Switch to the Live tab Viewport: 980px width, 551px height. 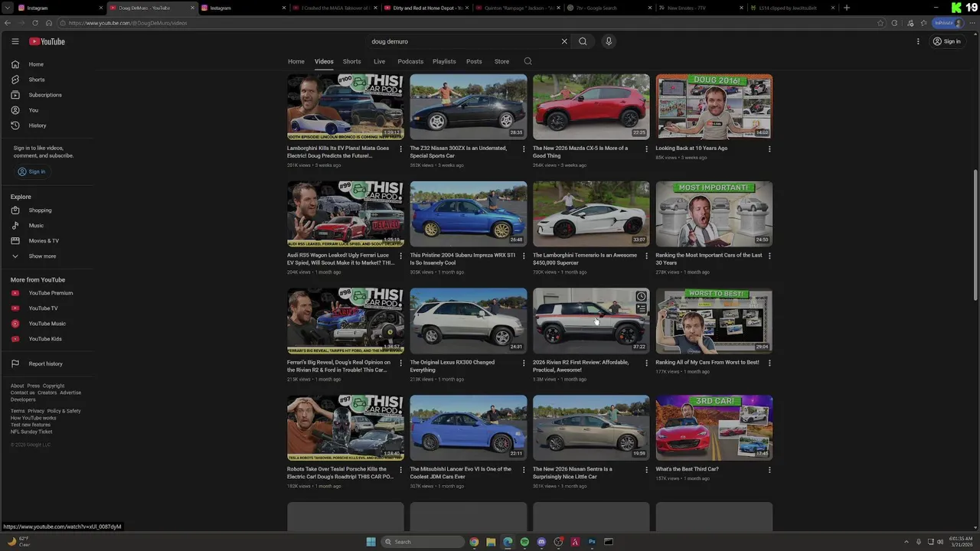point(379,61)
